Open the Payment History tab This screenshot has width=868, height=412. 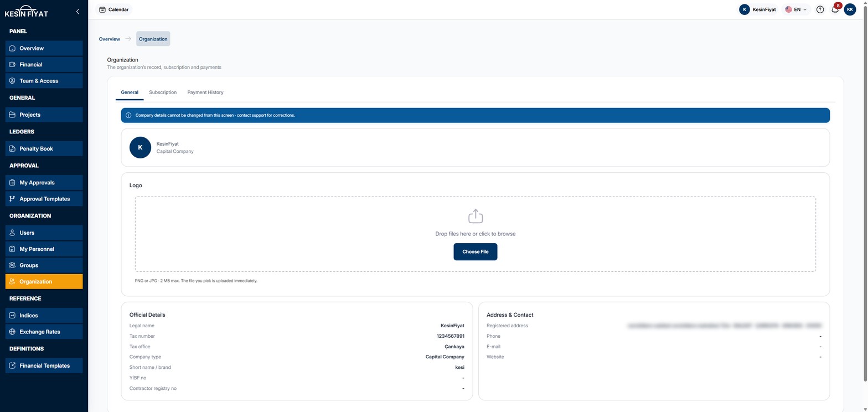click(205, 92)
